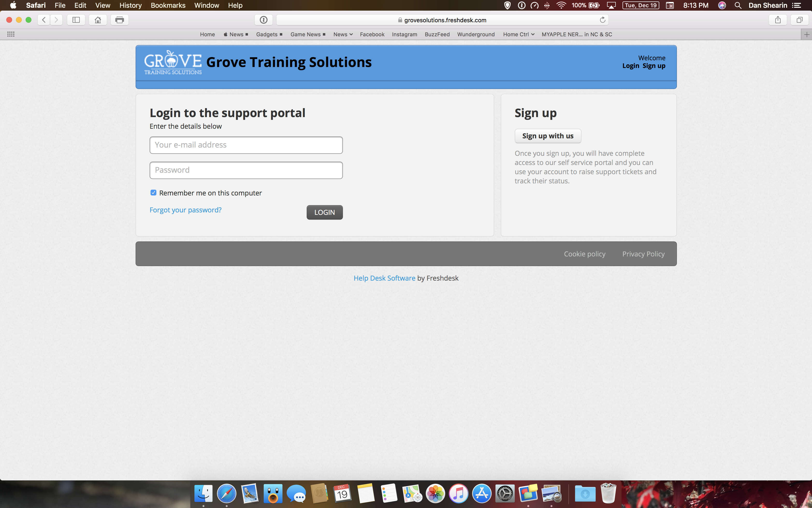Open the History menu
This screenshot has height=508, width=812.
point(130,5)
